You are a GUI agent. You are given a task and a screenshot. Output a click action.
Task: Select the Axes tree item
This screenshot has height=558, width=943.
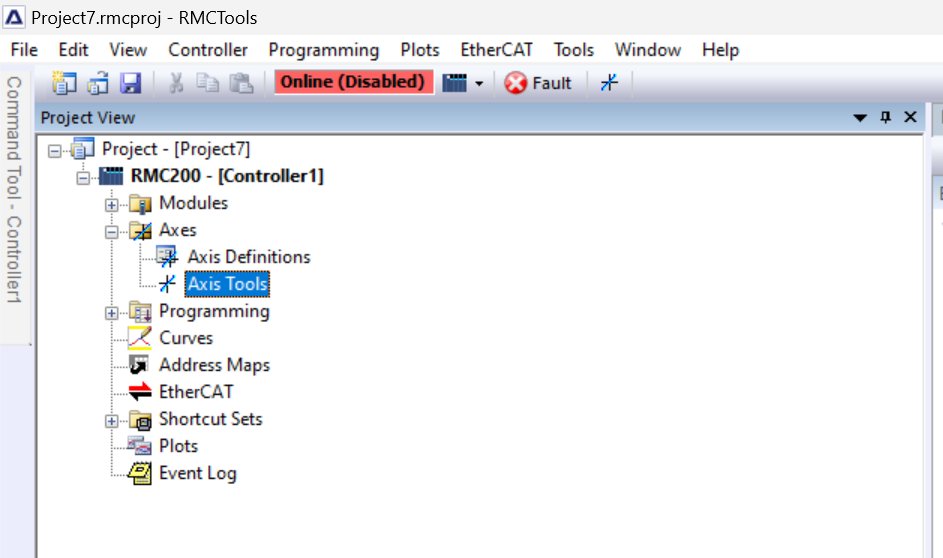coord(177,230)
